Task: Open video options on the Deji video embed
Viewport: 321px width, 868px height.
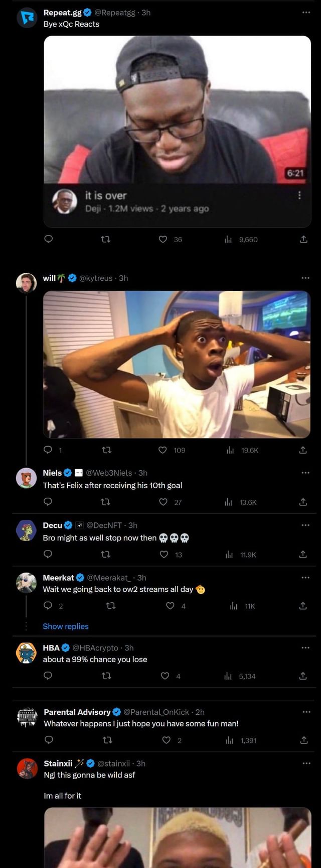Action: click(x=300, y=196)
